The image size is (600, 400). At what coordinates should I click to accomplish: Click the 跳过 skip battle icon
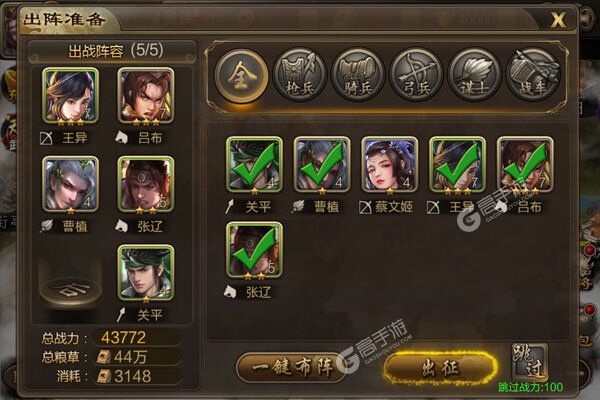tap(529, 361)
